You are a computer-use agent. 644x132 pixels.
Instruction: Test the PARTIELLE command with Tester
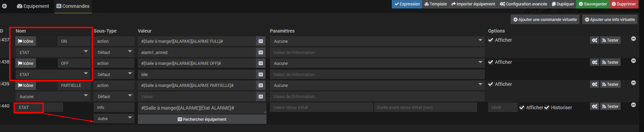tap(610, 84)
